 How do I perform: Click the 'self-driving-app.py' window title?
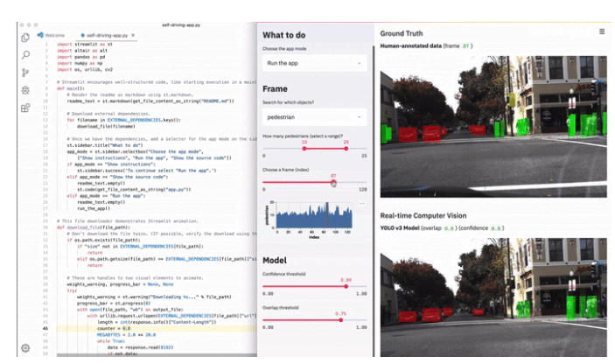click(x=181, y=25)
